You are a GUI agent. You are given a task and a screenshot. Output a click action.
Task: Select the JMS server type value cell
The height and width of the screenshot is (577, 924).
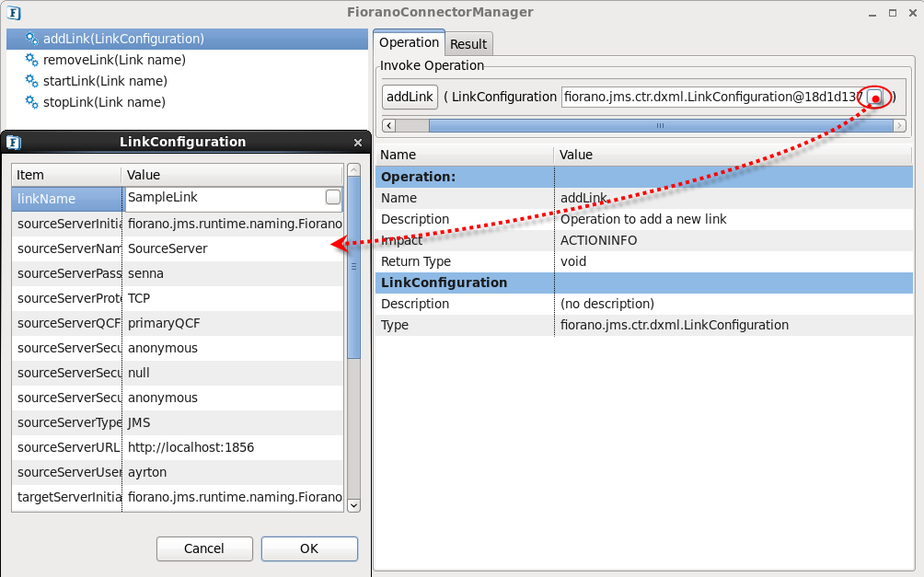click(x=233, y=422)
